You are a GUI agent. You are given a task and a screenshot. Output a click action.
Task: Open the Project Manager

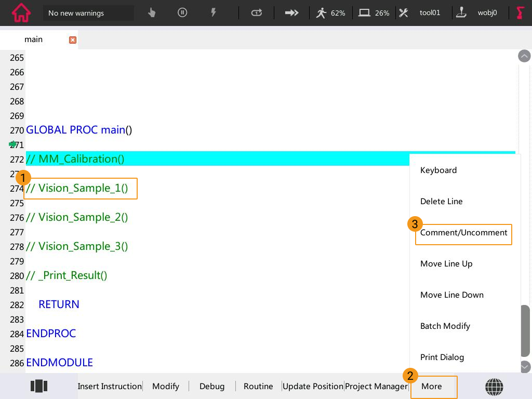pos(376,387)
